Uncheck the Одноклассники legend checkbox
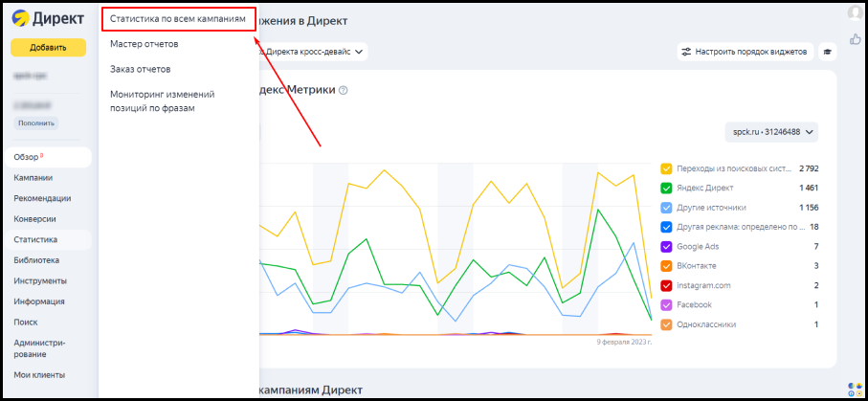Image resolution: width=868 pixels, height=401 pixels. (666, 324)
